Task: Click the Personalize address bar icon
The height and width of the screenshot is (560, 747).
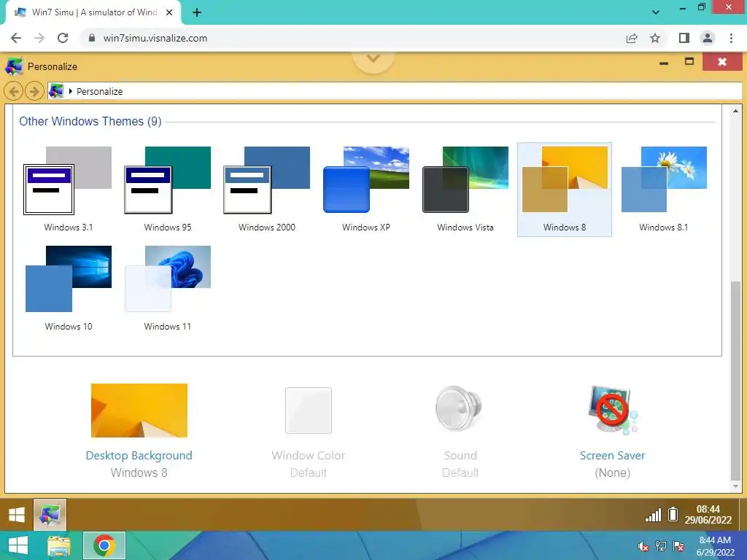Action: coord(56,91)
